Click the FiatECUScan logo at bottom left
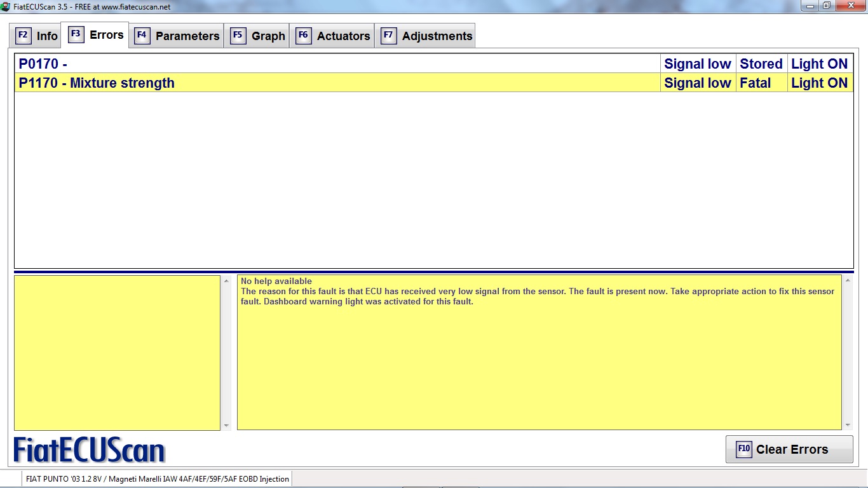This screenshot has width=868, height=488. pyautogui.click(x=89, y=450)
